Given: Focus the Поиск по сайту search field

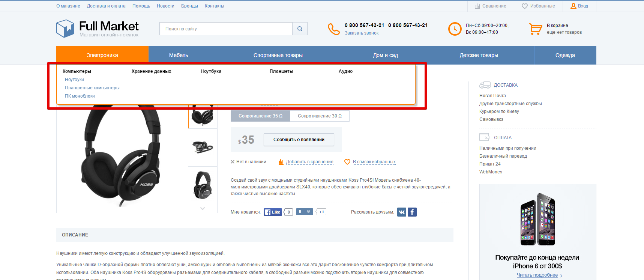Looking at the screenshot, I should click(x=226, y=29).
